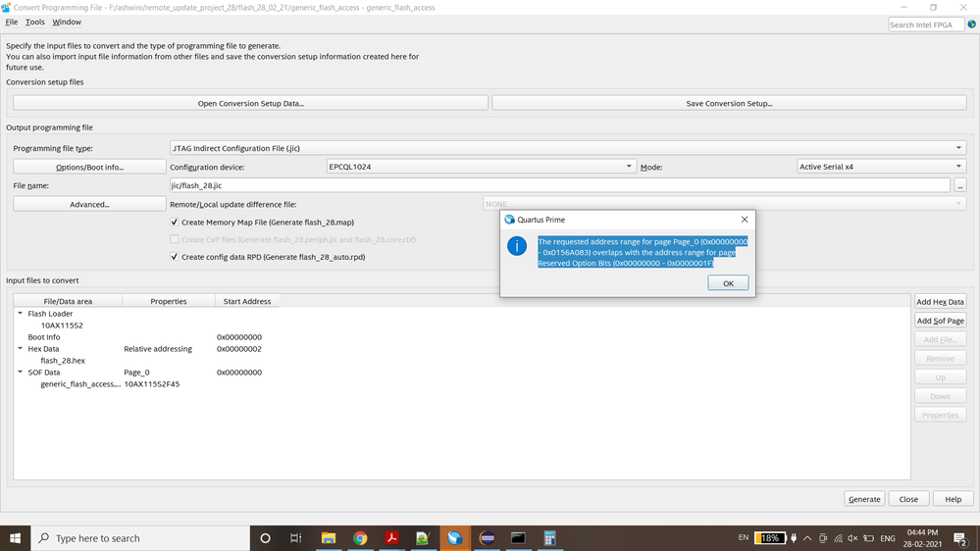Viewport: 980px width, 551px height.
Task: Open the notification center icon
Action: [960, 538]
